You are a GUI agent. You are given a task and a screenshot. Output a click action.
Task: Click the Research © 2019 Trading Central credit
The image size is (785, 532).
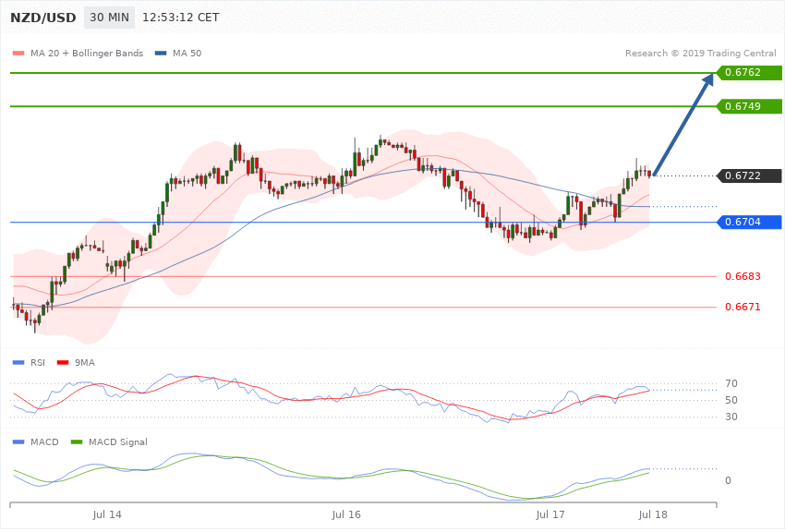[x=700, y=53]
